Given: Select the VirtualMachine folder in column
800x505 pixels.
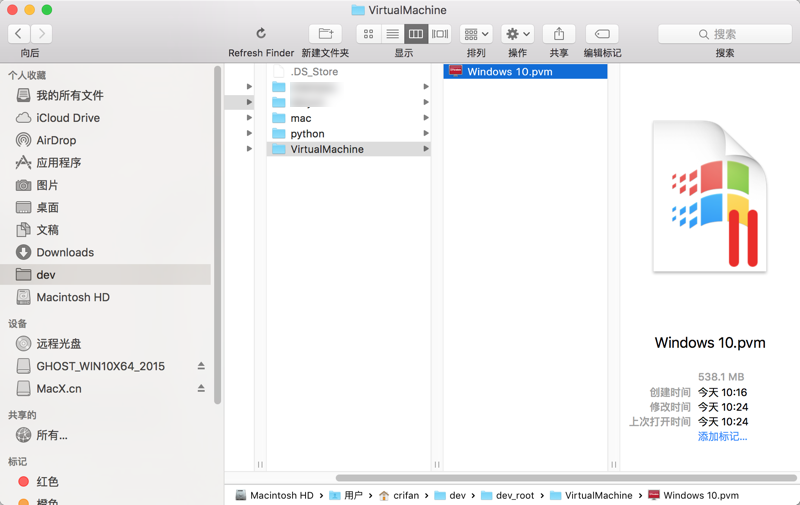Looking at the screenshot, I should tap(348, 149).
